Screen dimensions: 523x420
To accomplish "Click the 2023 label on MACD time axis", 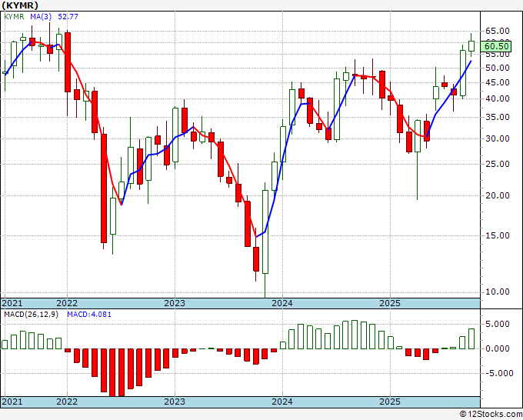I will coord(175,402).
